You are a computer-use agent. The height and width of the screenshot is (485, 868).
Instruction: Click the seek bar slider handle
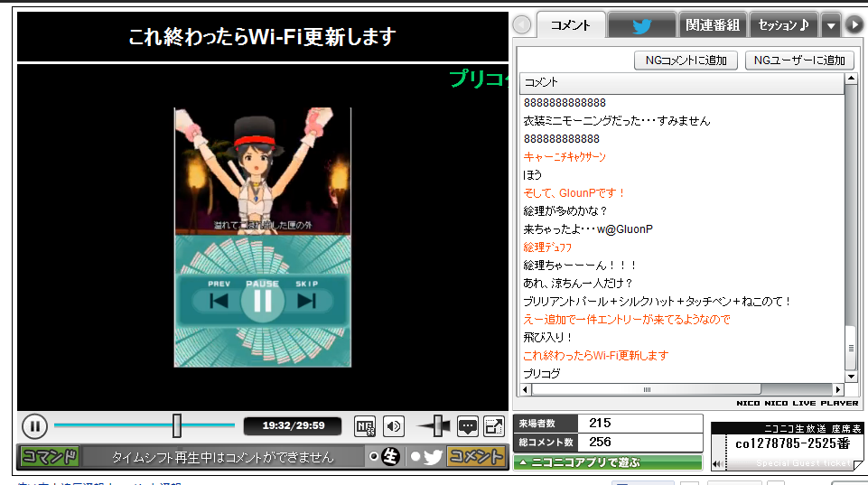177,425
